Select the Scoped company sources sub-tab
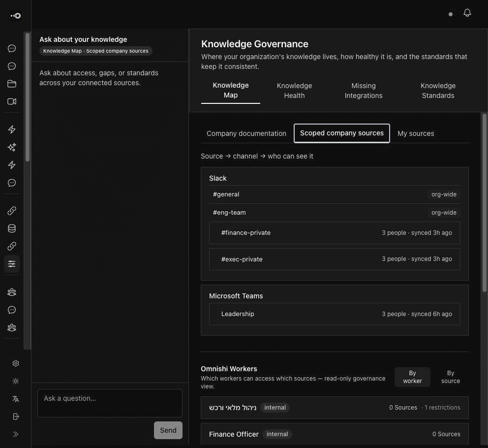 342,133
